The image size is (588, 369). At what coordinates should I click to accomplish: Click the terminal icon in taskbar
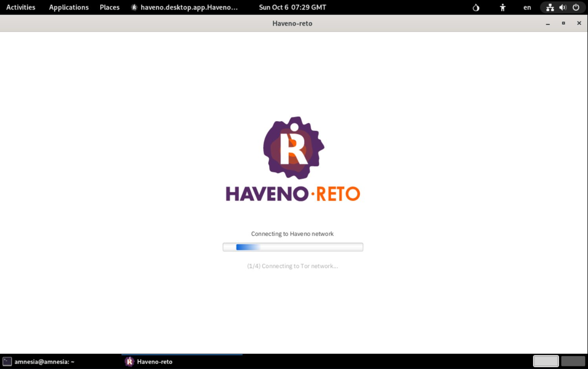tap(7, 361)
